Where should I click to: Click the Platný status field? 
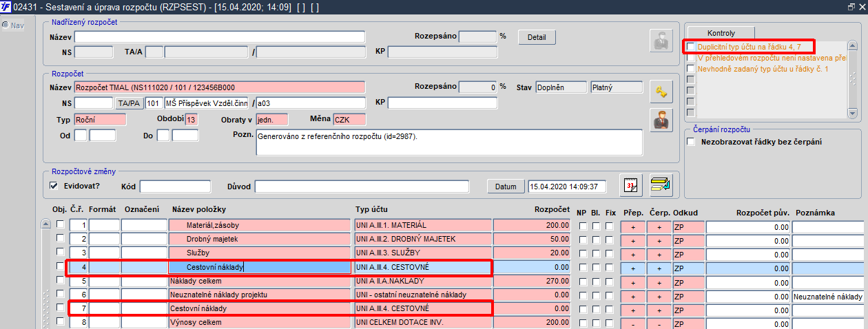coord(617,87)
